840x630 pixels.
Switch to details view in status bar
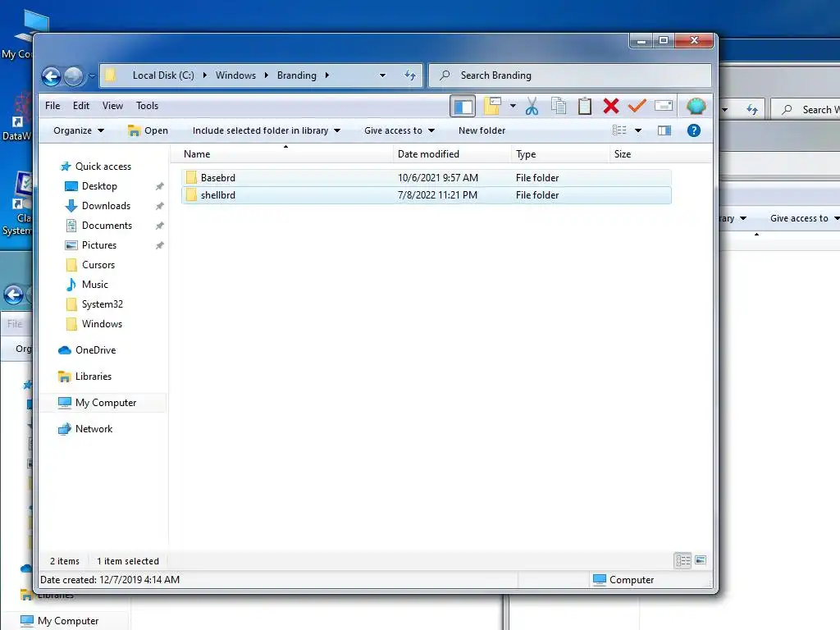point(683,561)
